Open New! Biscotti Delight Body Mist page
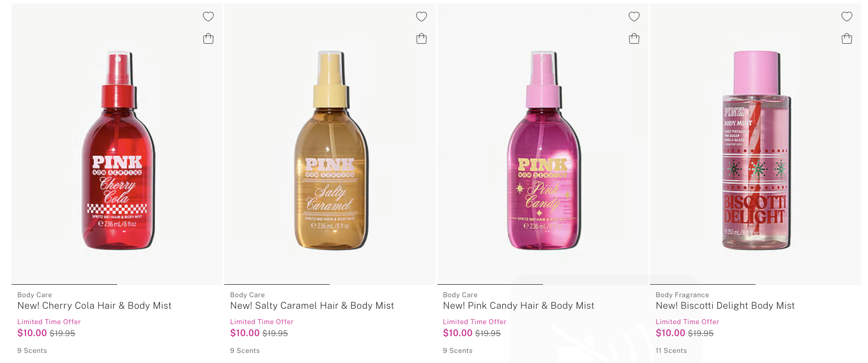 [x=725, y=306]
